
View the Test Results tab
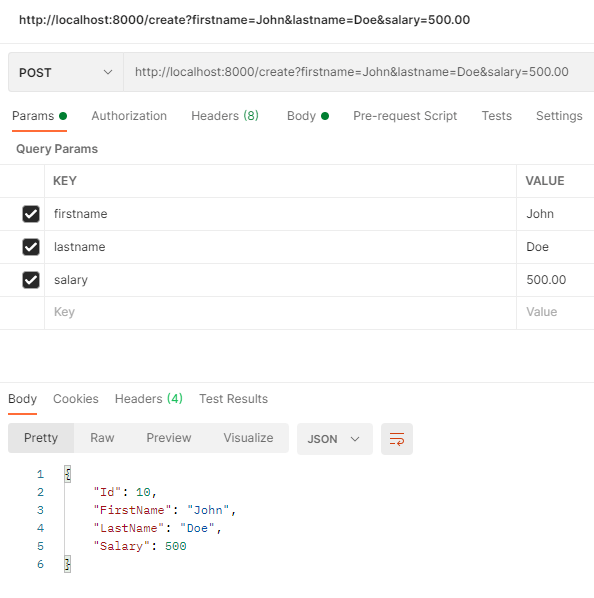[233, 399]
